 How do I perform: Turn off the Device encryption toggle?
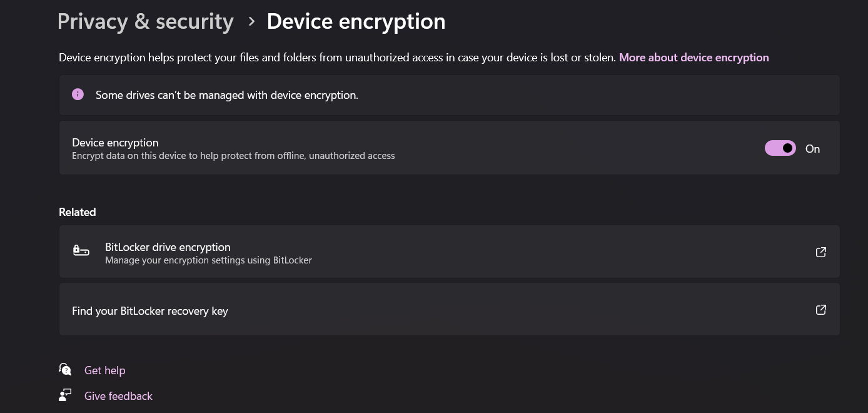click(x=780, y=148)
